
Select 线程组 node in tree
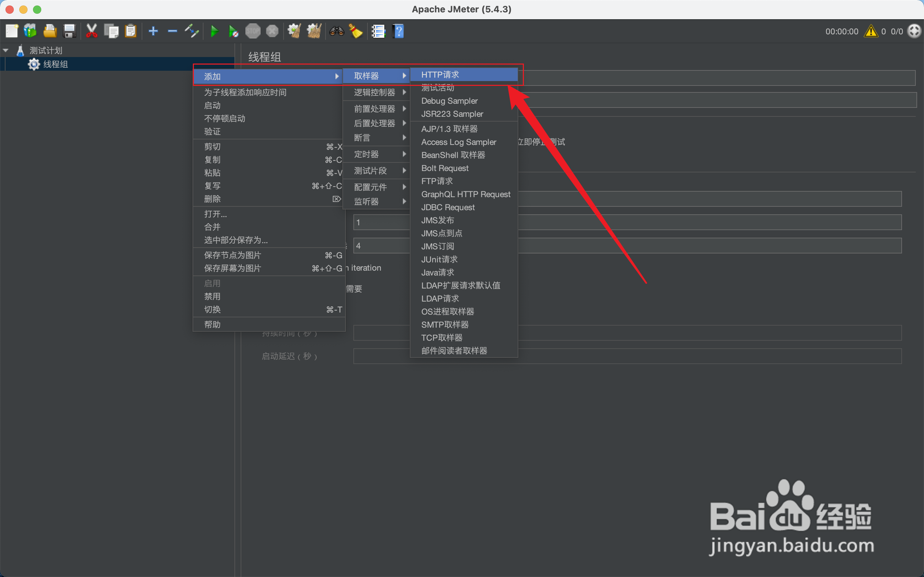coord(55,64)
